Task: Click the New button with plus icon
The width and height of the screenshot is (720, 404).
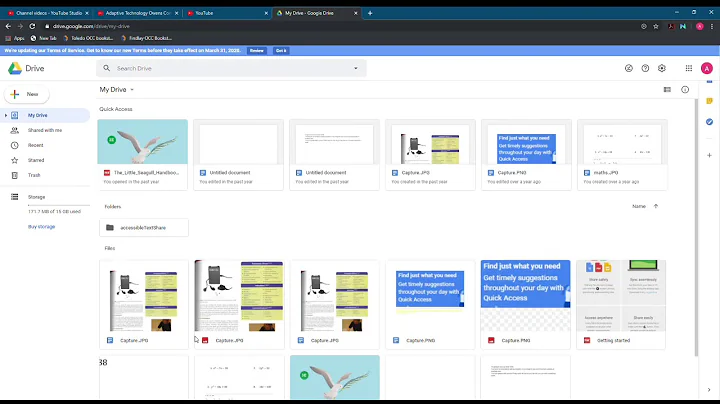Action: point(27,94)
